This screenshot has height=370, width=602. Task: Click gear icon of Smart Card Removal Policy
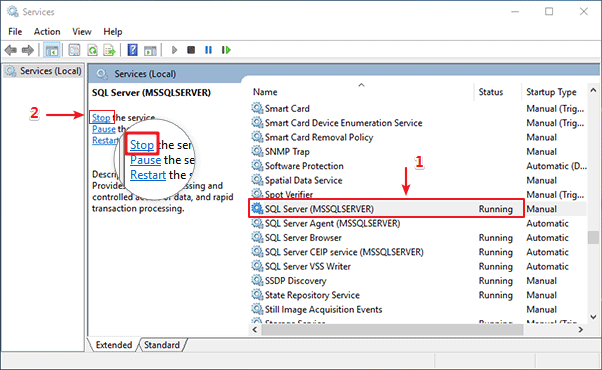coord(257,137)
